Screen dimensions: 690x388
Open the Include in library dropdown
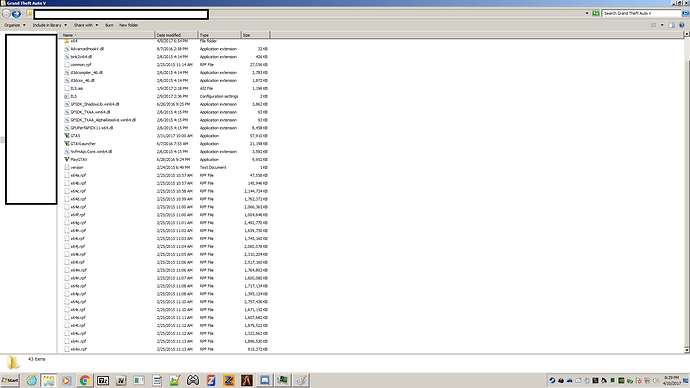[50, 25]
